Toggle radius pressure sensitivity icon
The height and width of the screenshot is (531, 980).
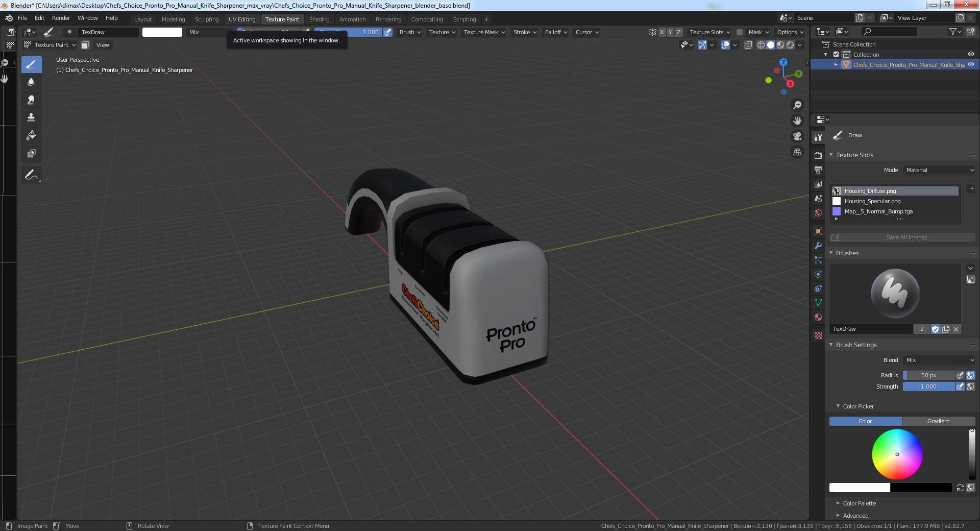tap(960, 375)
